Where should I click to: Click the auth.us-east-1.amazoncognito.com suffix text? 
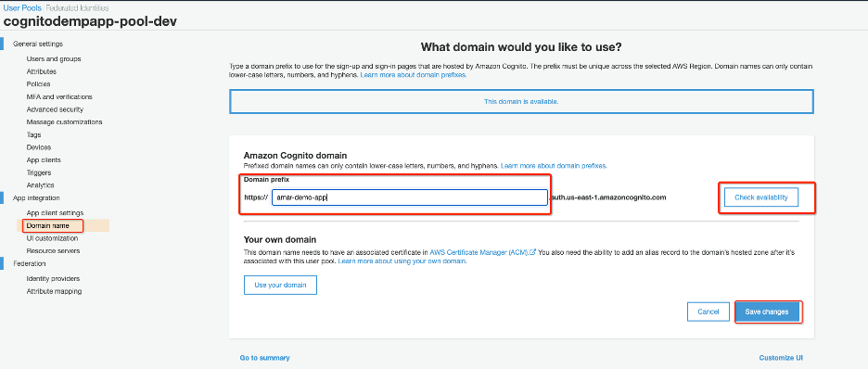(x=607, y=197)
